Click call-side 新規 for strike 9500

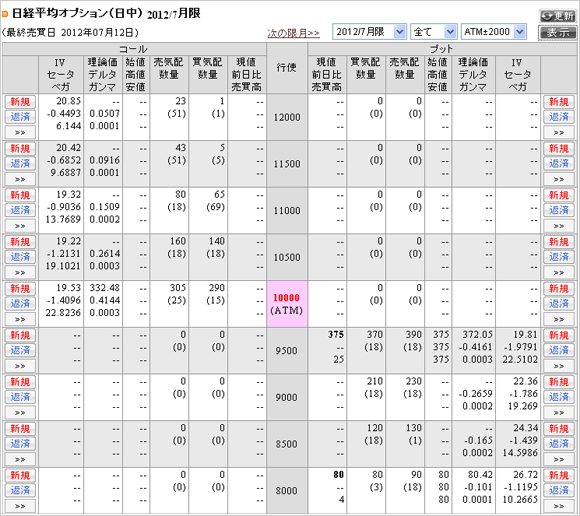tap(20, 335)
